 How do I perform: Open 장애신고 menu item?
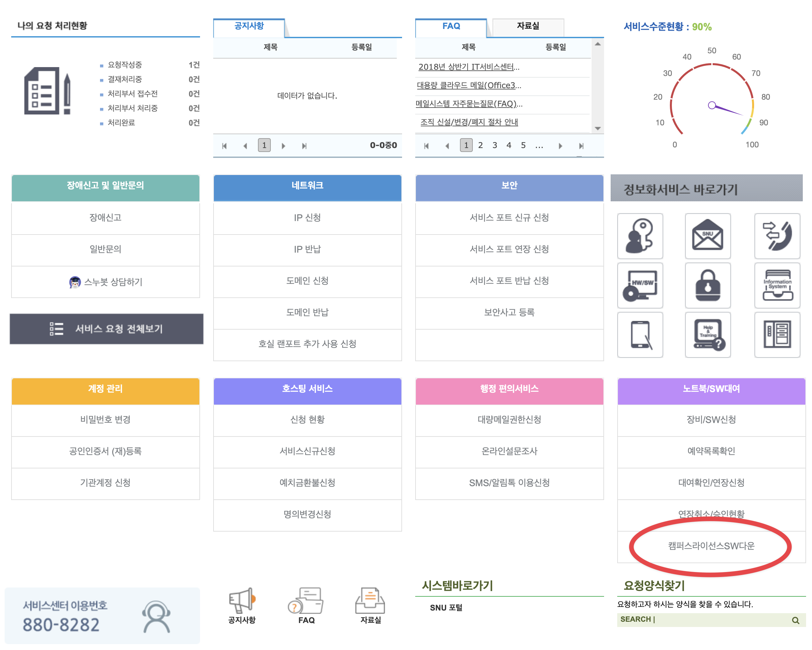point(106,218)
